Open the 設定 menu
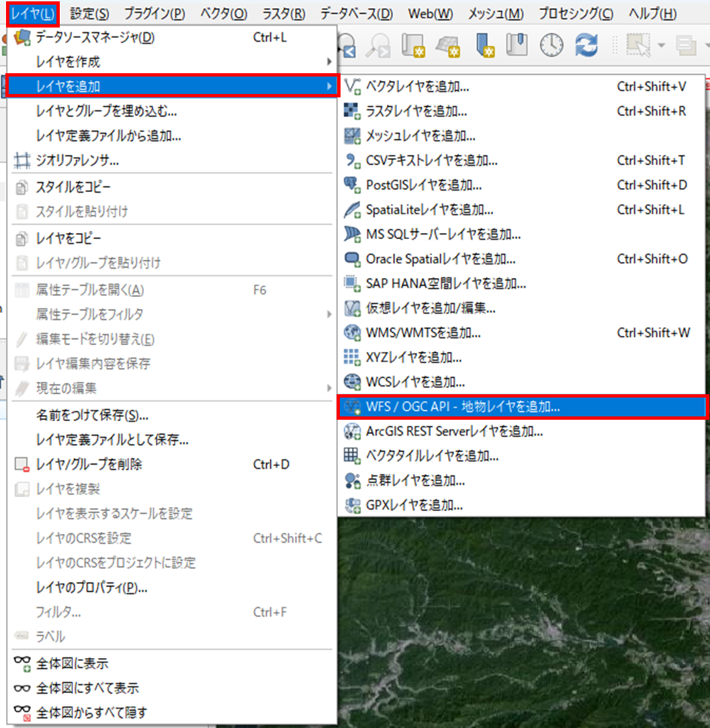This screenshot has width=710, height=728. click(x=89, y=13)
